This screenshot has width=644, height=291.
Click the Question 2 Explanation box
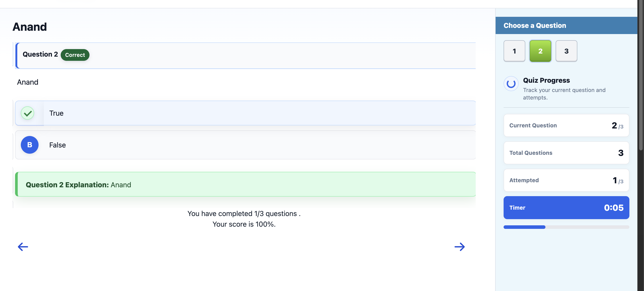coord(245,184)
